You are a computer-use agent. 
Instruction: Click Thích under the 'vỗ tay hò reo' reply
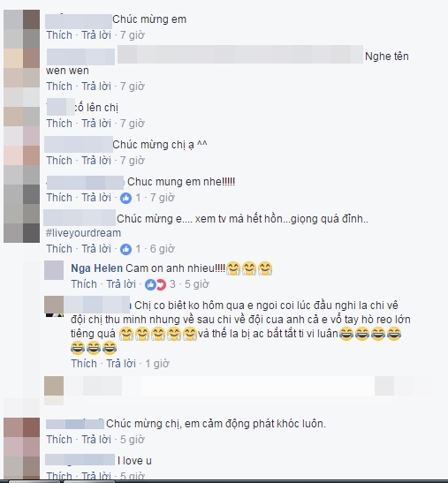coord(84,364)
